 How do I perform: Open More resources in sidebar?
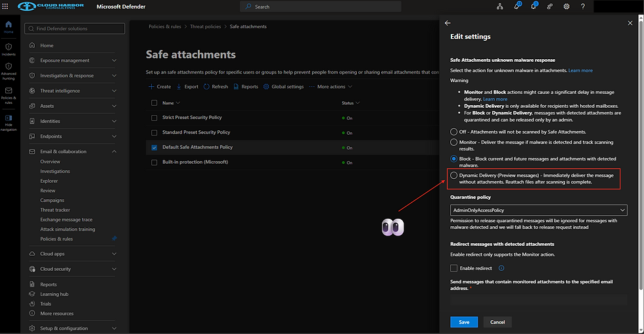(57, 314)
